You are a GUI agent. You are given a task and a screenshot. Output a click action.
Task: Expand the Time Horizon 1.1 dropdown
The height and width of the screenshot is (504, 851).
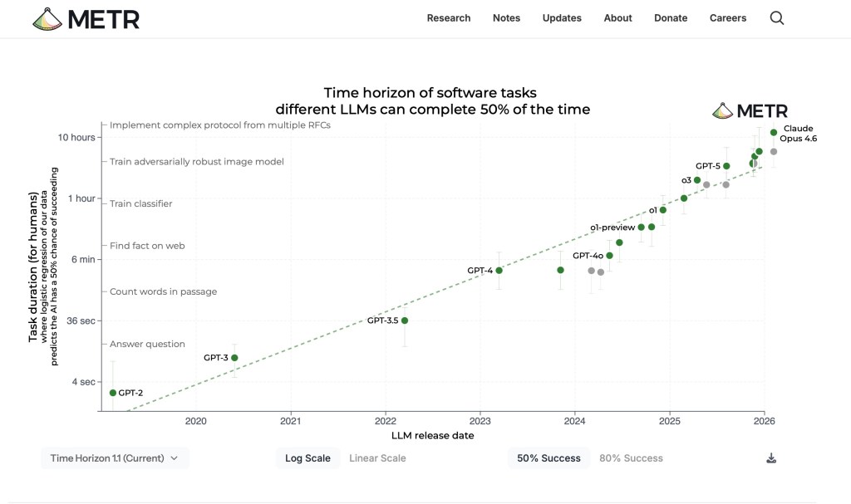point(115,458)
